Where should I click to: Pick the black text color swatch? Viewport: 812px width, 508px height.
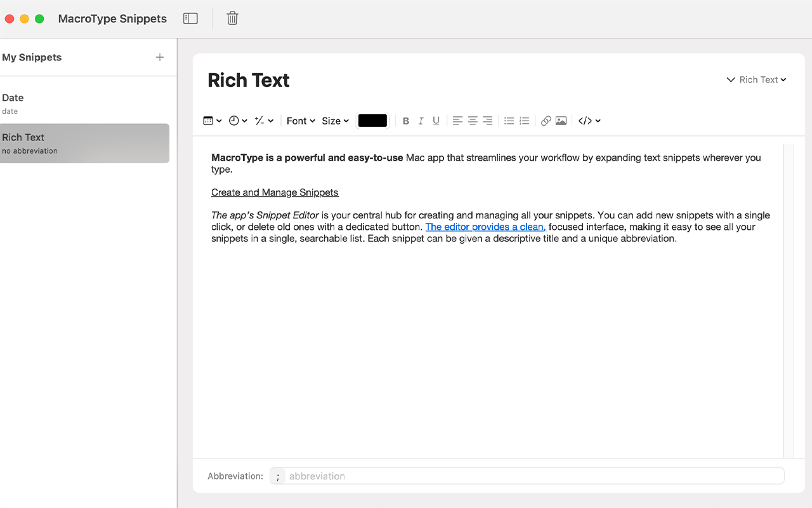(372, 121)
